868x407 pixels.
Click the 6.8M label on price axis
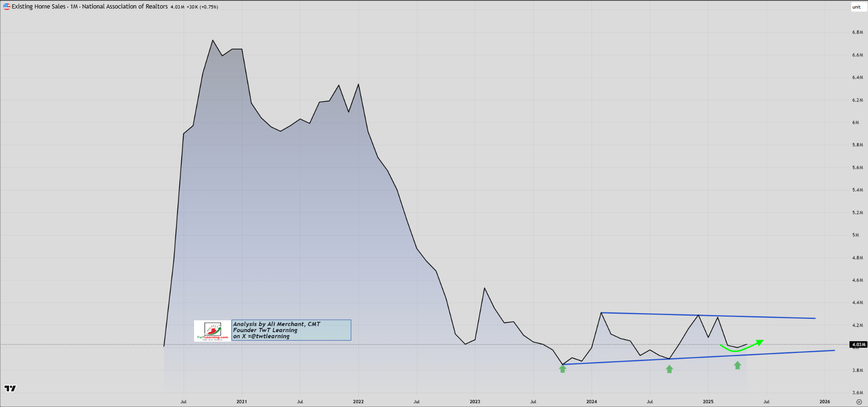[858, 32]
